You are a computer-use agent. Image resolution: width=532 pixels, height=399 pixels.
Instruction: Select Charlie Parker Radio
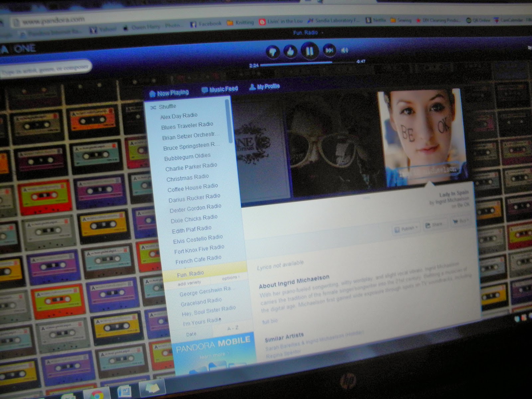point(191,167)
